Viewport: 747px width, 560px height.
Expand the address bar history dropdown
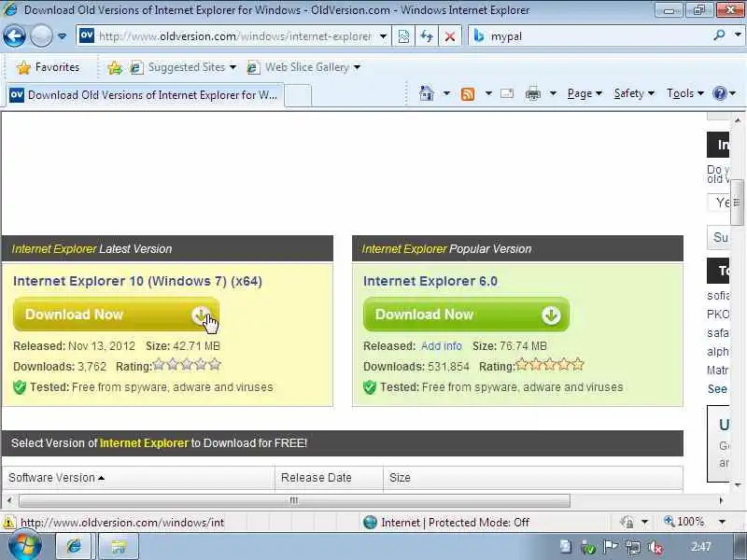[383, 36]
